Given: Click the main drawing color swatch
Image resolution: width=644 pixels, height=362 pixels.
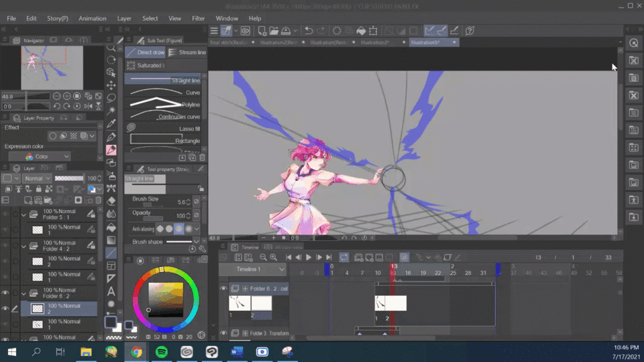Looking at the screenshot, I should point(111,322).
